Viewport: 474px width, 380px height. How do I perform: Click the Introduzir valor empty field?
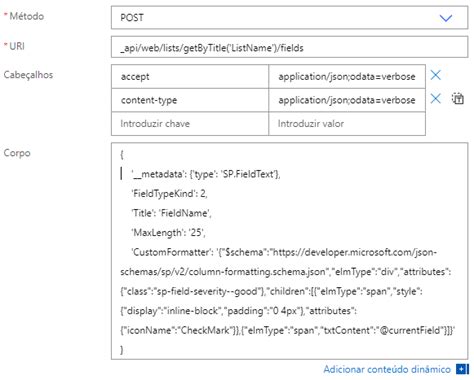[x=347, y=124]
